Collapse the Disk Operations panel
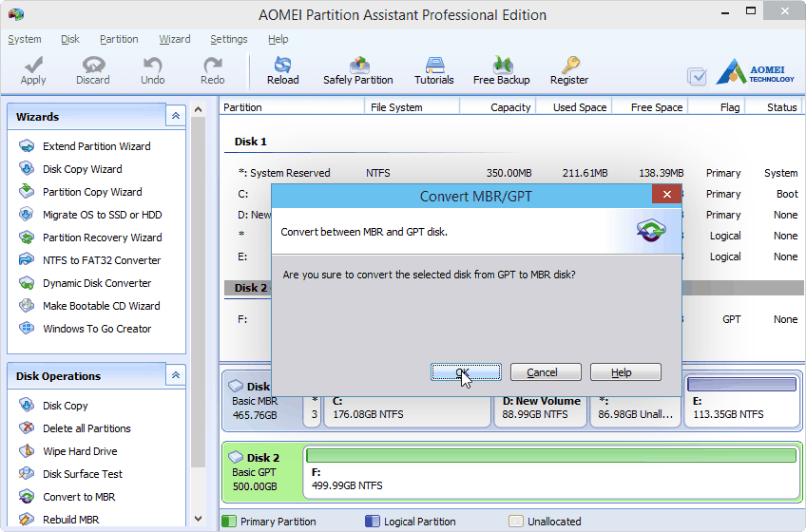 tap(176, 375)
